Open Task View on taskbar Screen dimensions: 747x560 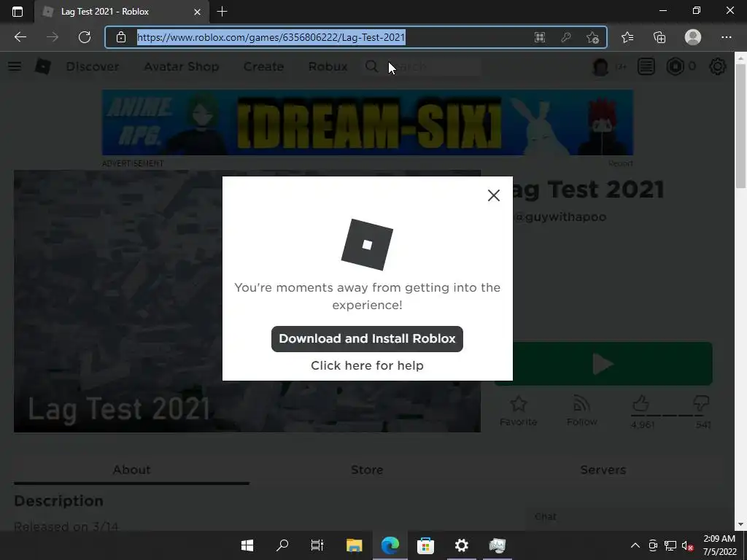point(317,545)
